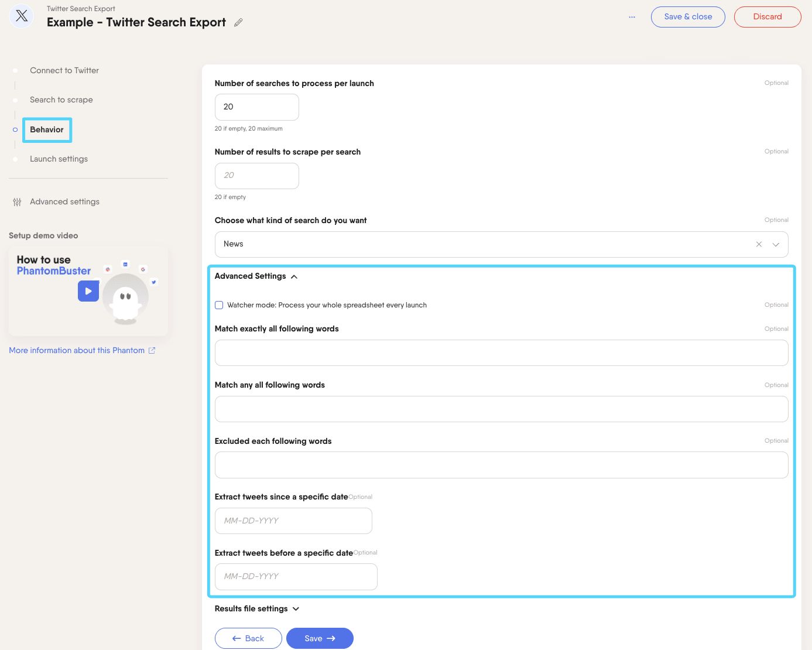Screen dimensions: 812x650
Task: Focus Number of searches per launch field
Action: [x=257, y=107]
